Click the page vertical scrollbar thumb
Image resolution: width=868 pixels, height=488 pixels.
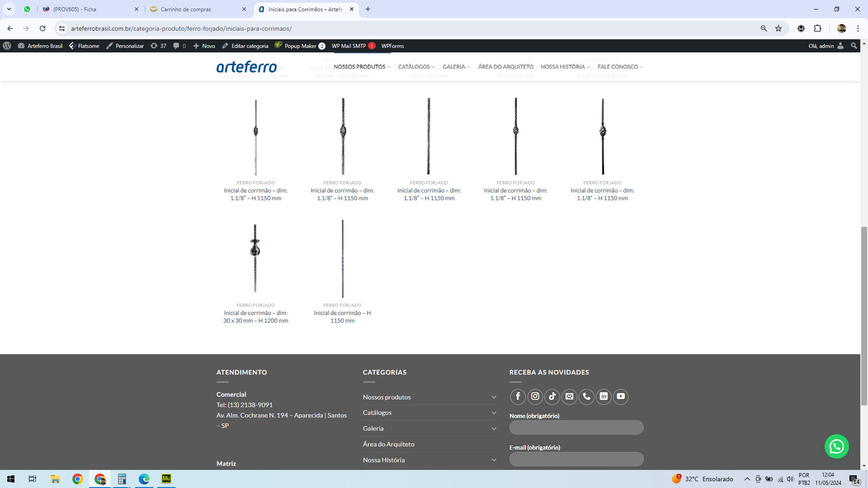coord(864,316)
